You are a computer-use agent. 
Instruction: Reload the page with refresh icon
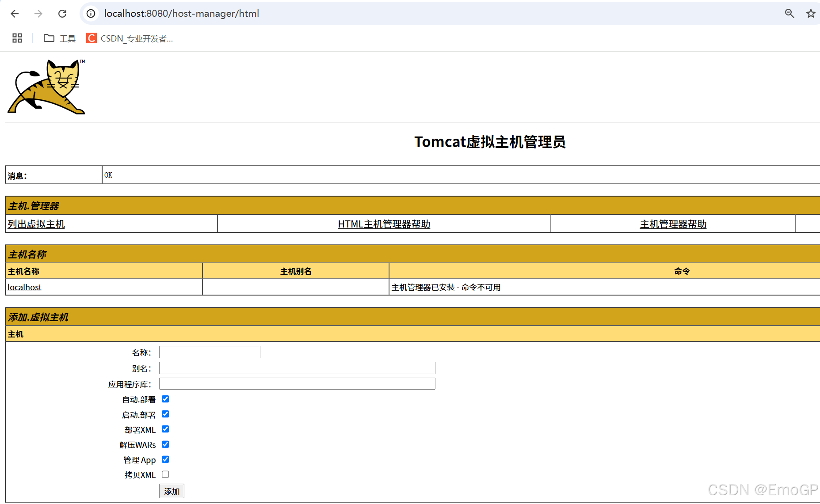pos(62,14)
